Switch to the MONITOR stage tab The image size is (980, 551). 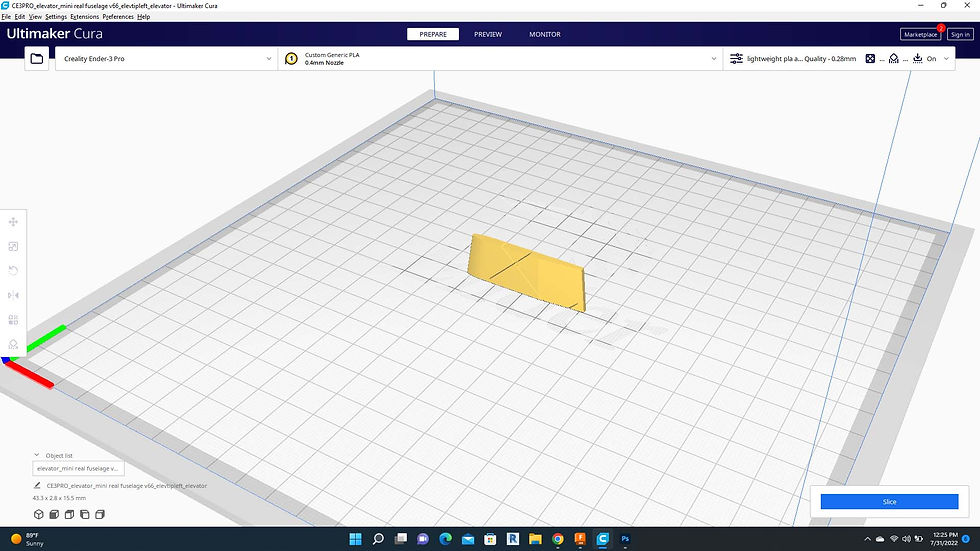point(545,34)
